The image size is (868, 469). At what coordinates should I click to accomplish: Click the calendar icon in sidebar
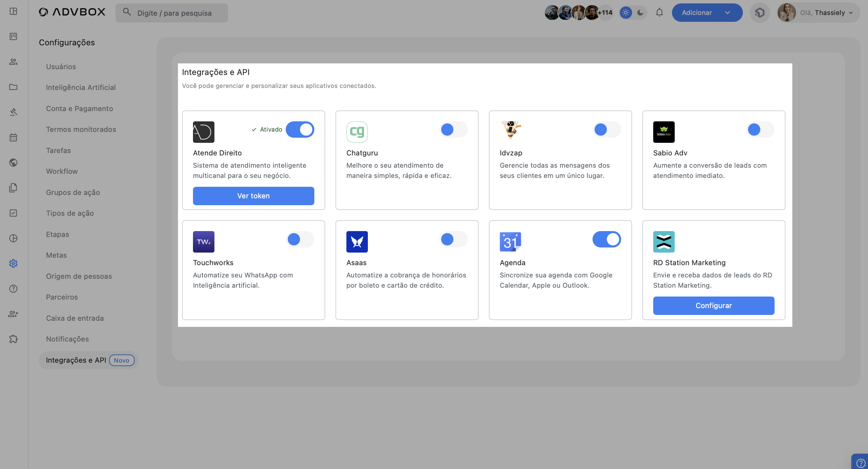pos(13,137)
